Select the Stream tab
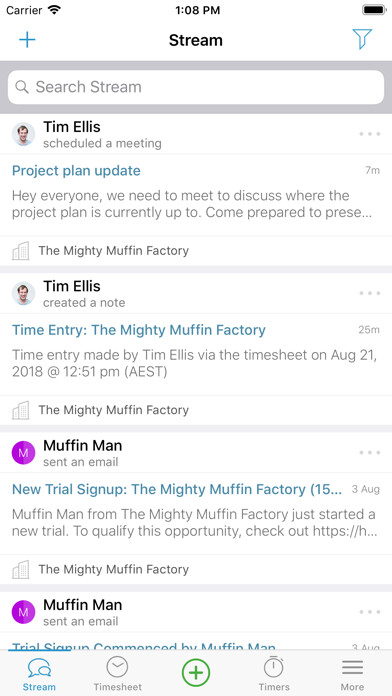 [40, 673]
